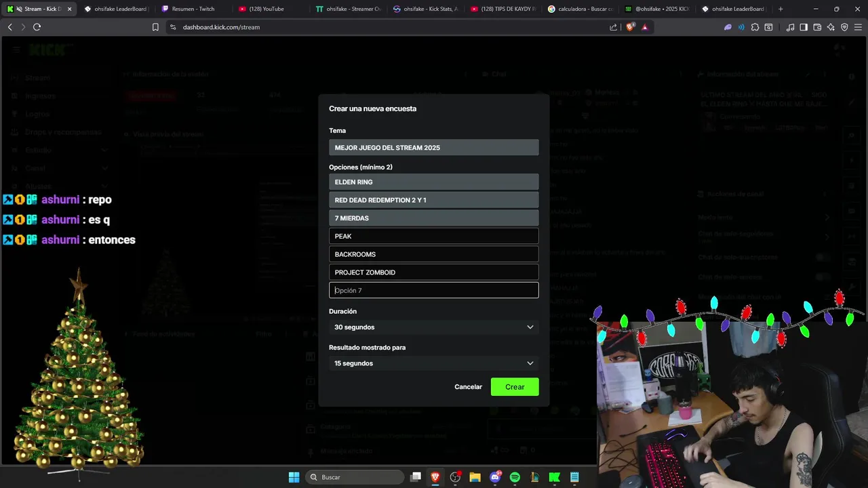Open the site settings icon beside the URL
868x488 pixels.
(x=173, y=27)
